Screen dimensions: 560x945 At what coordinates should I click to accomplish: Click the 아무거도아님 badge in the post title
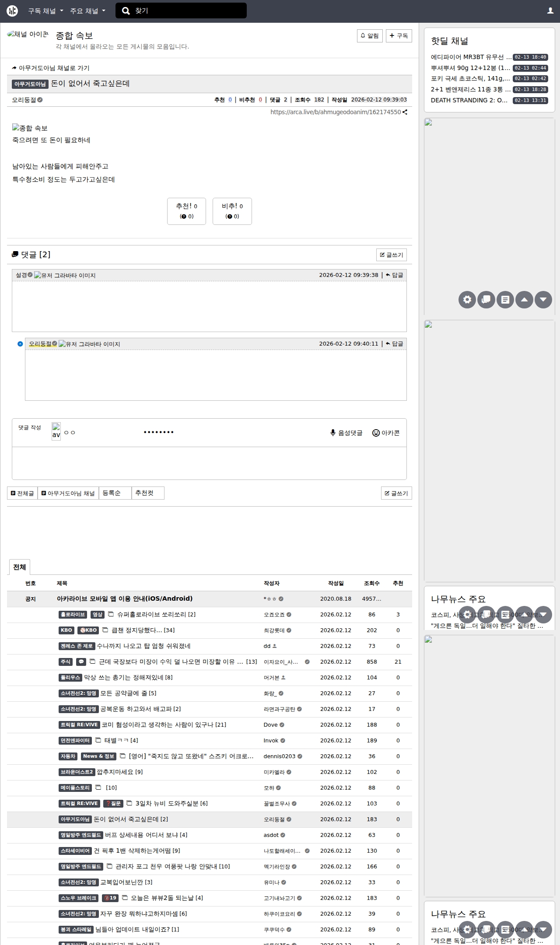coord(30,84)
